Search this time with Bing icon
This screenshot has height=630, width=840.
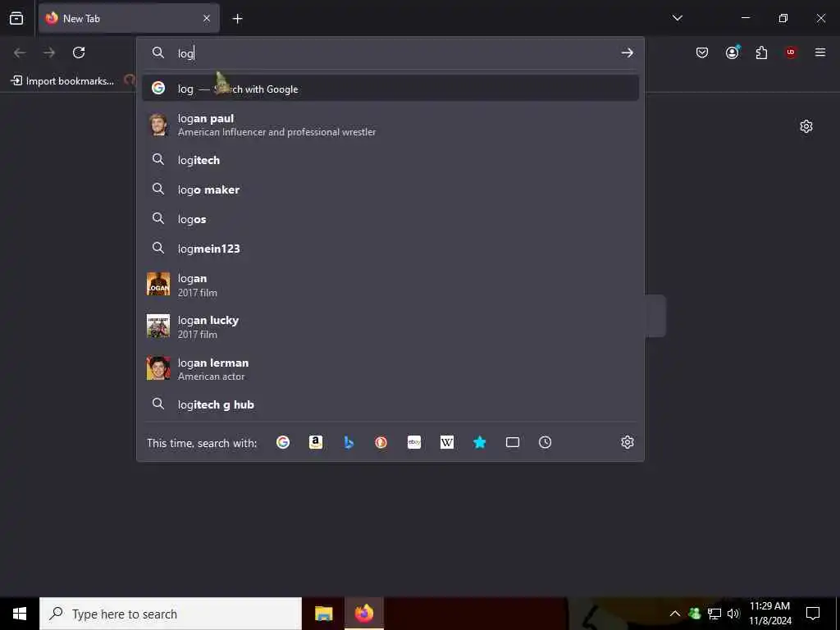[x=349, y=442]
